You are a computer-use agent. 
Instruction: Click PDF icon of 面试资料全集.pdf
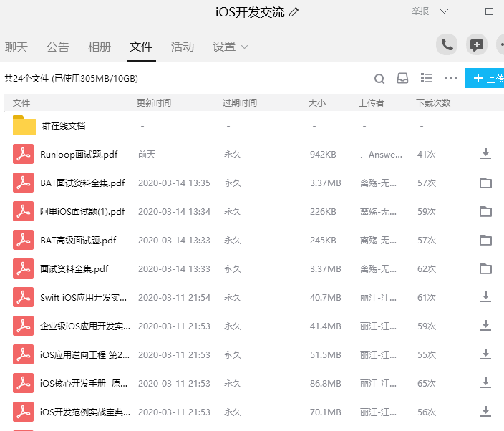point(23,268)
